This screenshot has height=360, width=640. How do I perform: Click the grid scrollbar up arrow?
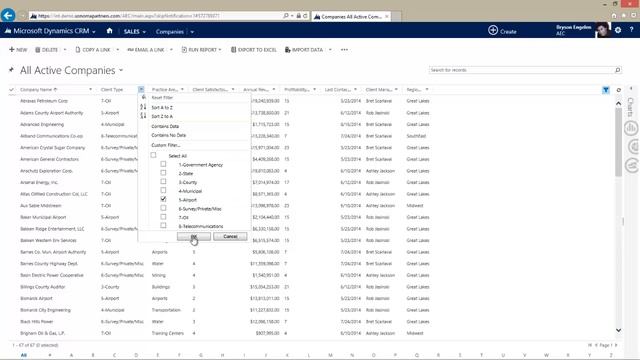tap(618, 104)
